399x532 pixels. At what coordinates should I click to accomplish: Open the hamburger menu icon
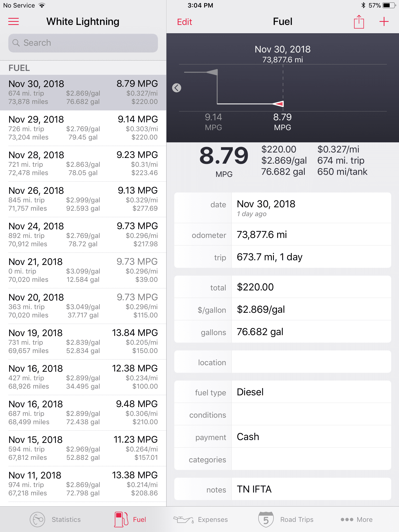pos(14,22)
